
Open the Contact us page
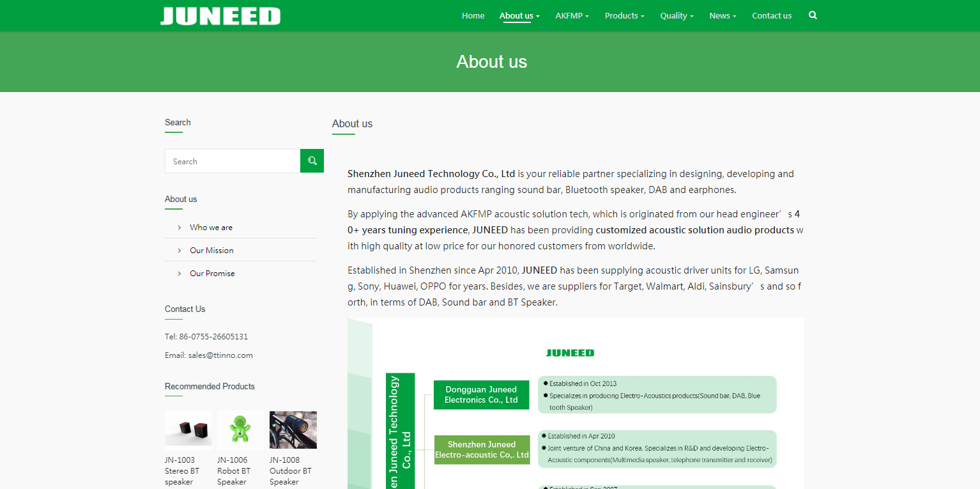click(772, 15)
